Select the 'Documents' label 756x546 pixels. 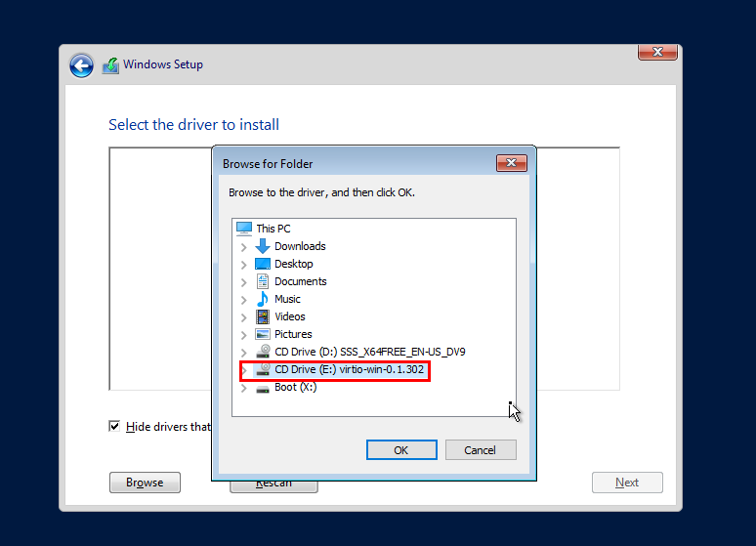coord(301,281)
